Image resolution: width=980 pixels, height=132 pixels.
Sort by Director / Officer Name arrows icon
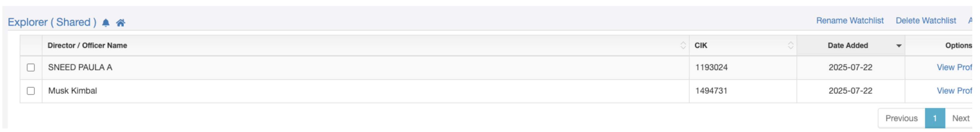(x=683, y=45)
